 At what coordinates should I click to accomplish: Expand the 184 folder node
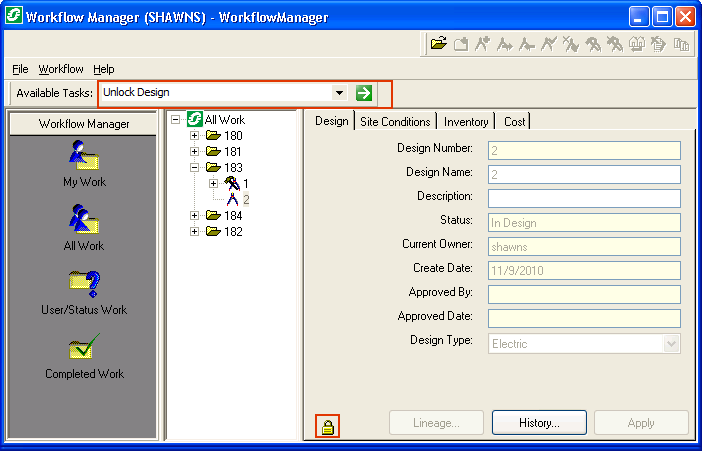tap(195, 216)
